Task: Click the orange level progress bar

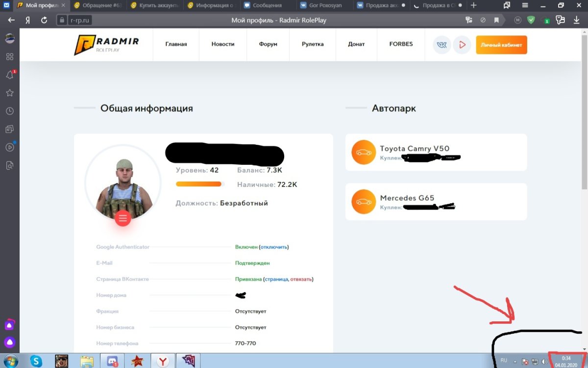Action: pos(198,184)
